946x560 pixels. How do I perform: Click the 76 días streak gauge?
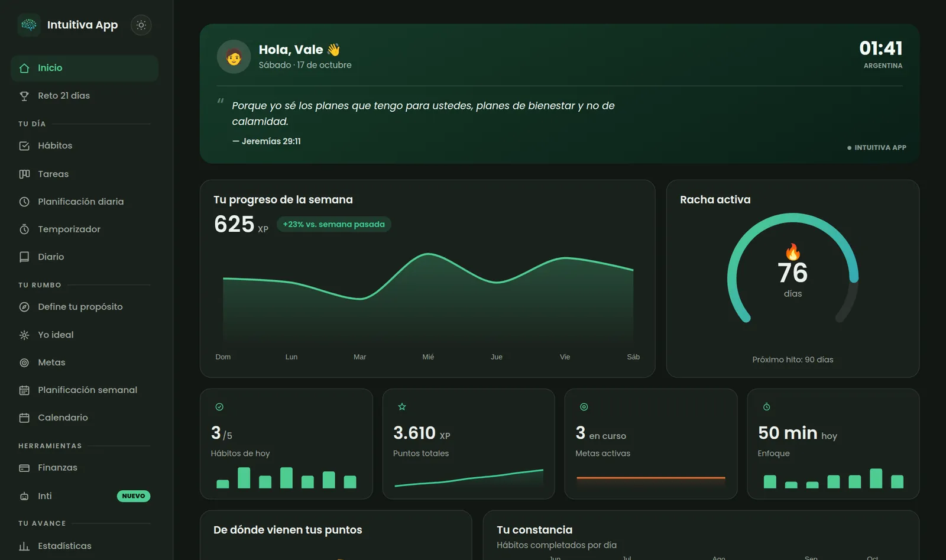coord(793,269)
